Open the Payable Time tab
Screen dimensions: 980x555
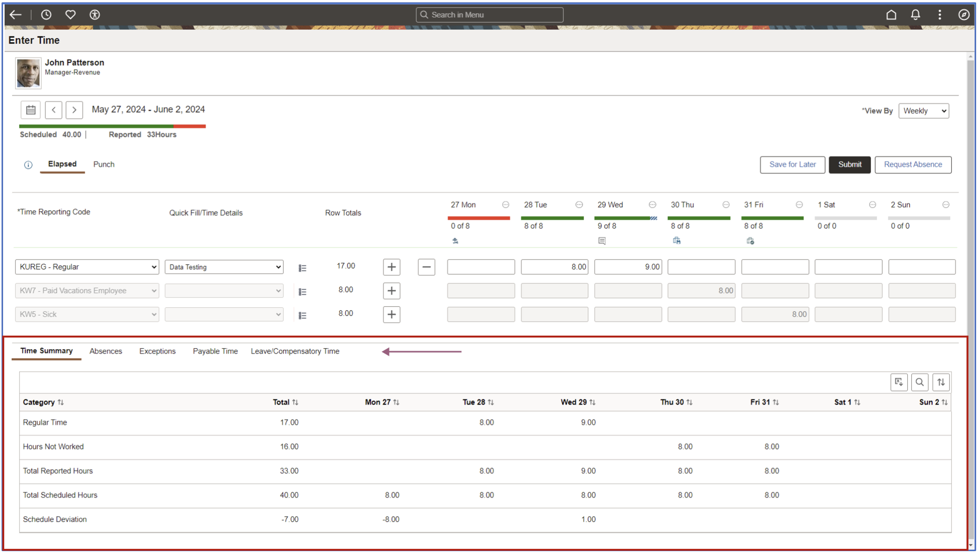point(215,351)
